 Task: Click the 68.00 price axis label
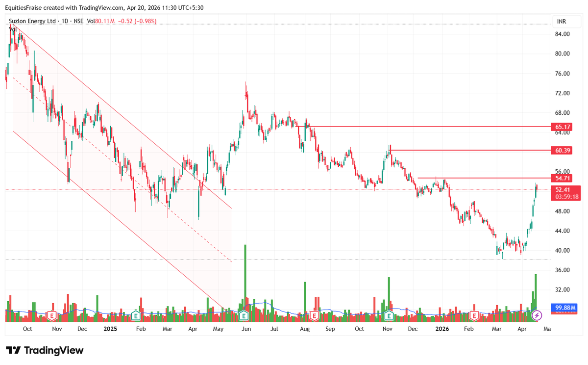coord(563,113)
